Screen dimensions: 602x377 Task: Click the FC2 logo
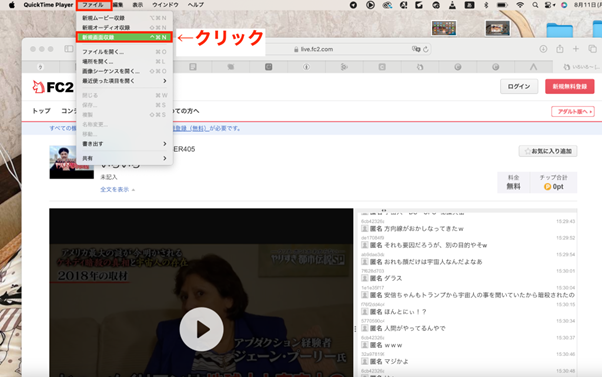tap(53, 87)
